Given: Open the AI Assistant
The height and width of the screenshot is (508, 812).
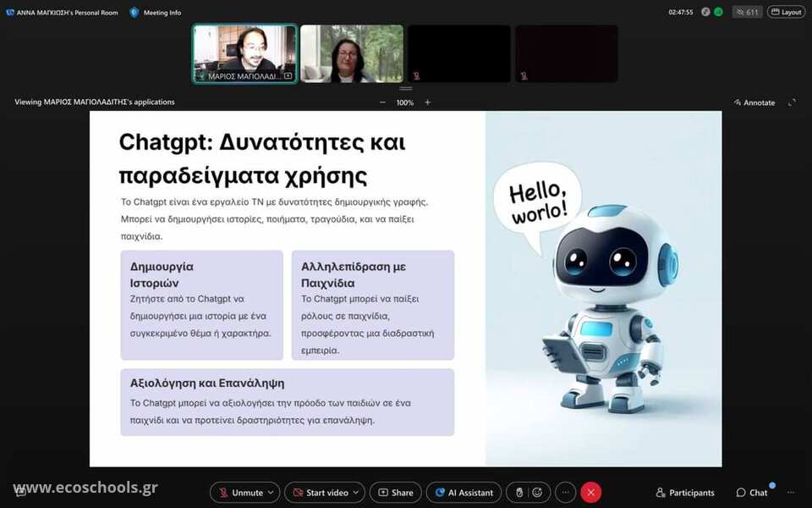Looking at the screenshot, I should pos(464,493).
